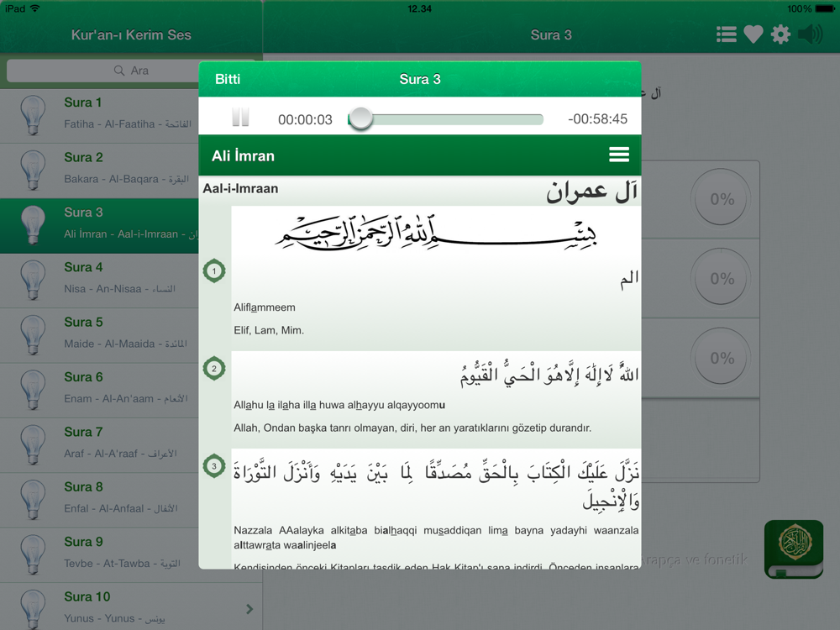Tap the lightbulb icon beside Sura 7
Image resolution: width=840 pixels, height=630 pixels.
[x=33, y=445]
